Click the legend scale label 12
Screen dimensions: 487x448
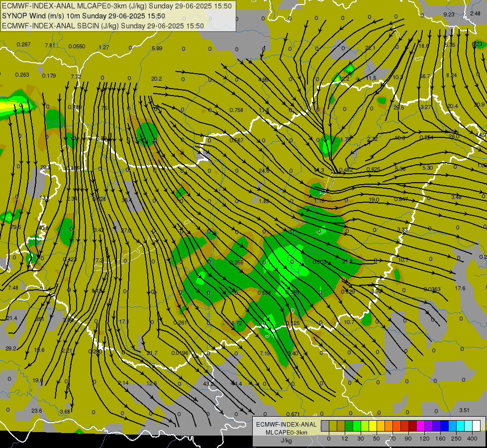point(345,439)
